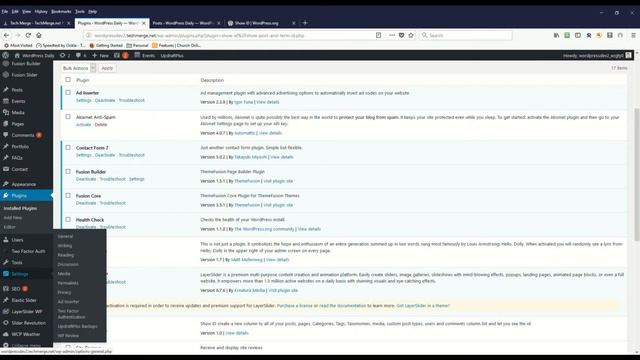Image resolution: width=640 pixels, height=360 pixels.
Task: Switch to the Posts - WordPress Daily tab
Action: [186, 23]
